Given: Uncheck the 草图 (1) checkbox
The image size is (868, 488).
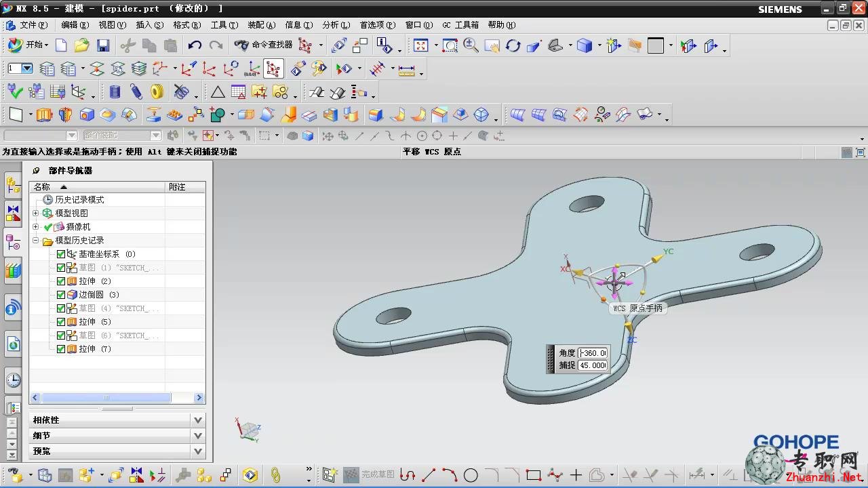Looking at the screenshot, I should pyautogui.click(x=61, y=268).
